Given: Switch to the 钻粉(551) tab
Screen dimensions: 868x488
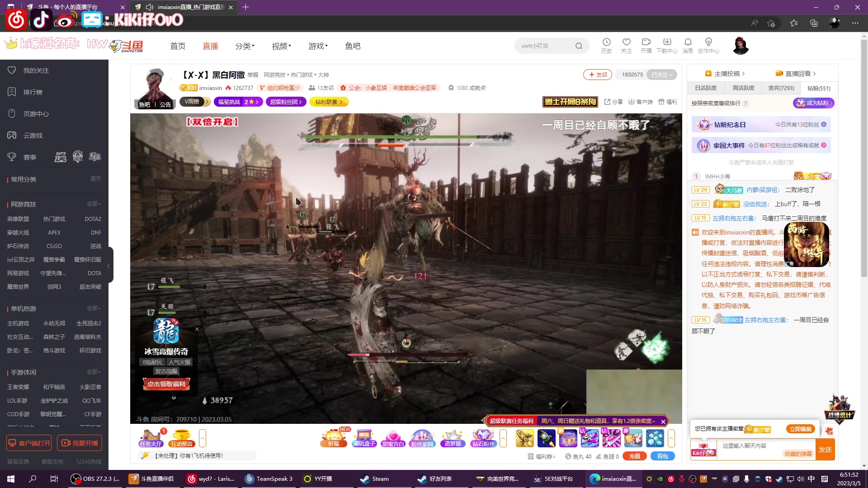Looking at the screenshot, I should click(x=819, y=89).
